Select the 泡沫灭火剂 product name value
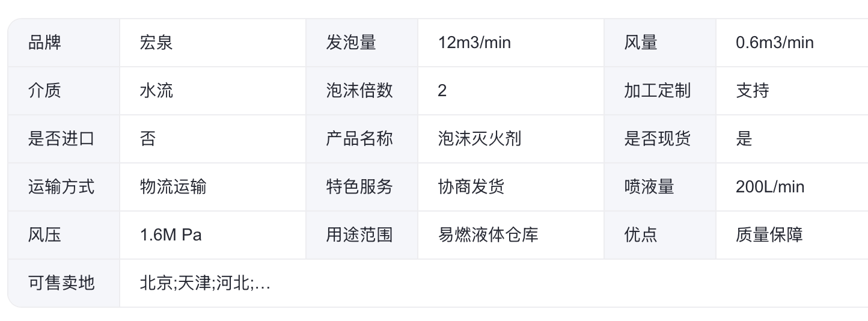The width and height of the screenshot is (868, 321). coord(479,139)
